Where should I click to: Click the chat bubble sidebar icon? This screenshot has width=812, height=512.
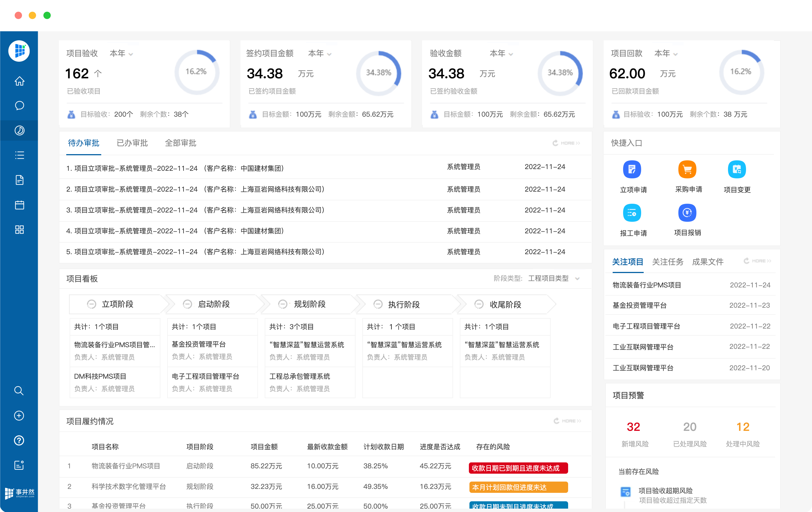(x=19, y=105)
